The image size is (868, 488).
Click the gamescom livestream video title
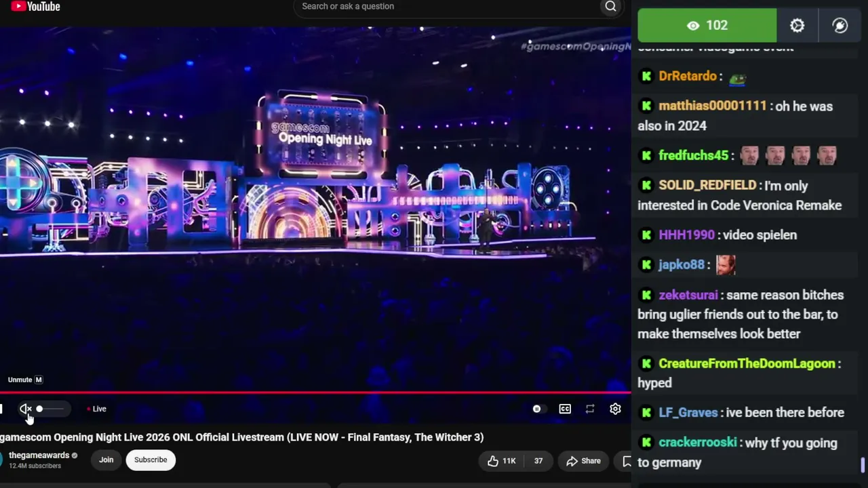click(x=242, y=437)
